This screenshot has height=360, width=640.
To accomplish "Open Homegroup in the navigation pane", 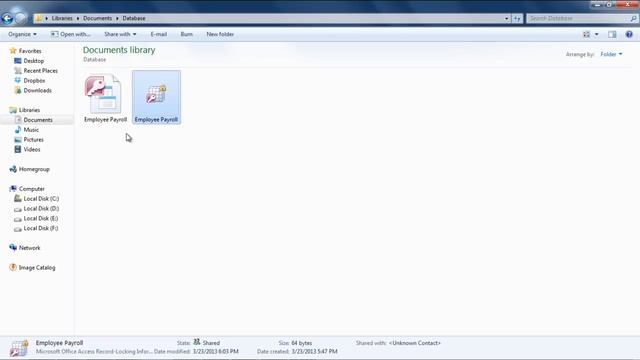I will coord(34,169).
